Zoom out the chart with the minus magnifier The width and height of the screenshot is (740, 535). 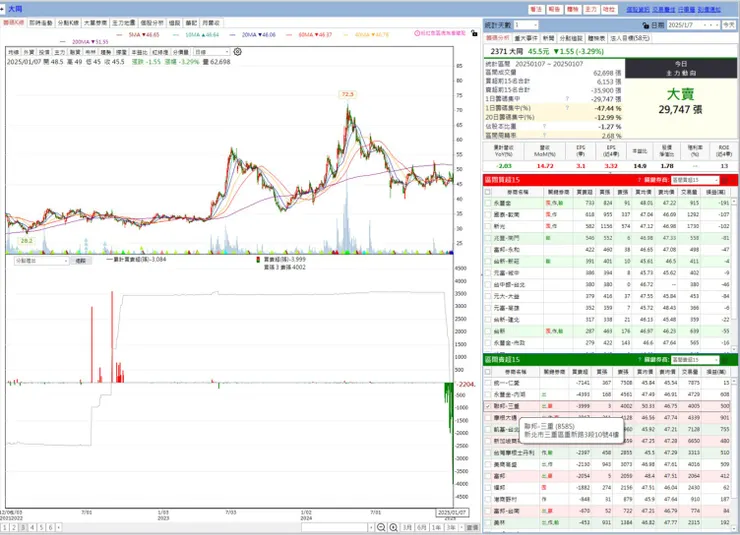pos(381,527)
